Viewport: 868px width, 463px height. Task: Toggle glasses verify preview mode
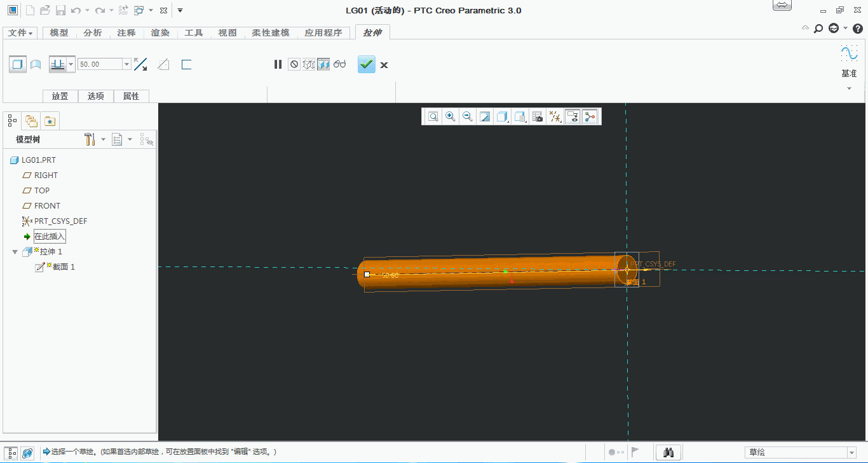tap(340, 64)
